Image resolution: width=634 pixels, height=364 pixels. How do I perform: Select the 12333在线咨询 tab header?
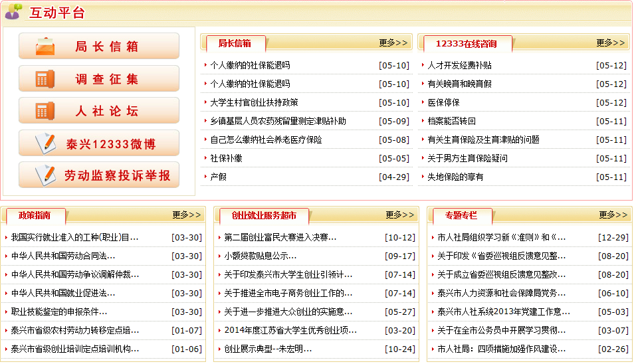(x=467, y=44)
